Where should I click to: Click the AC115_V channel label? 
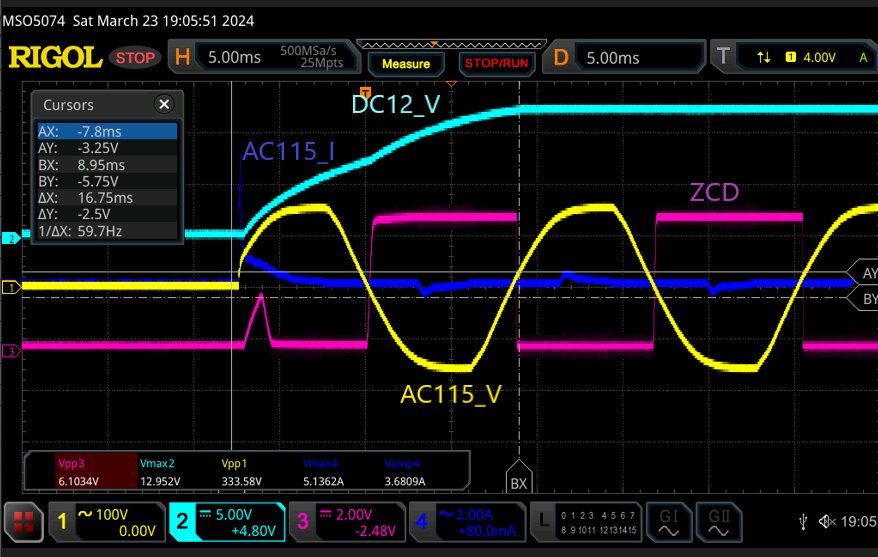pyautogui.click(x=451, y=395)
